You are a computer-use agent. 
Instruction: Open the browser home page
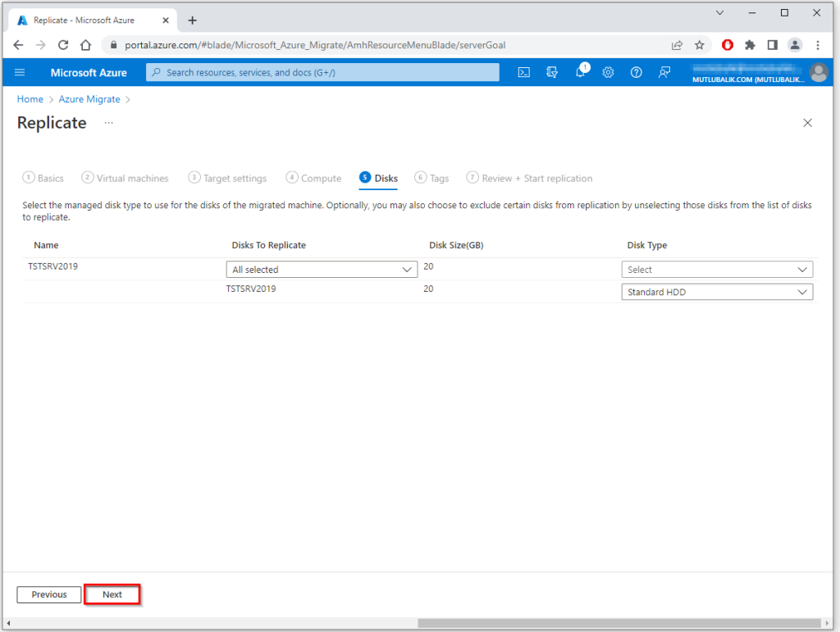coord(85,45)
